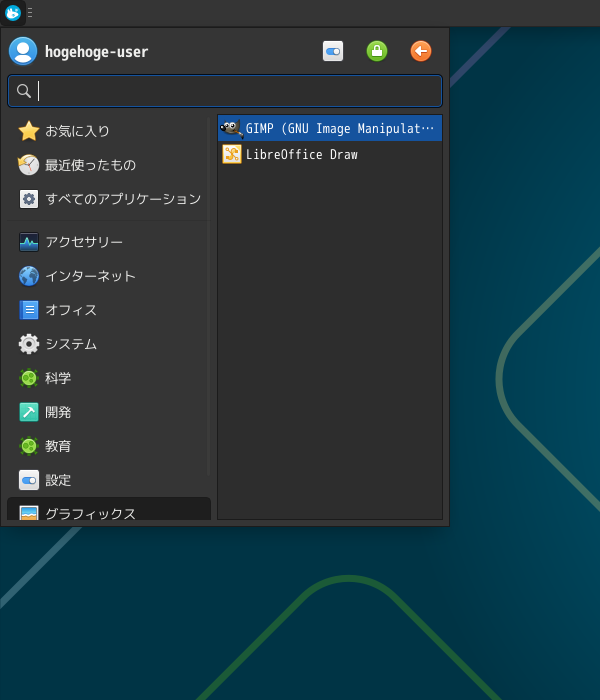Click the Whisker menu button in the panel
600x700 pixels.
pos(13,13)
